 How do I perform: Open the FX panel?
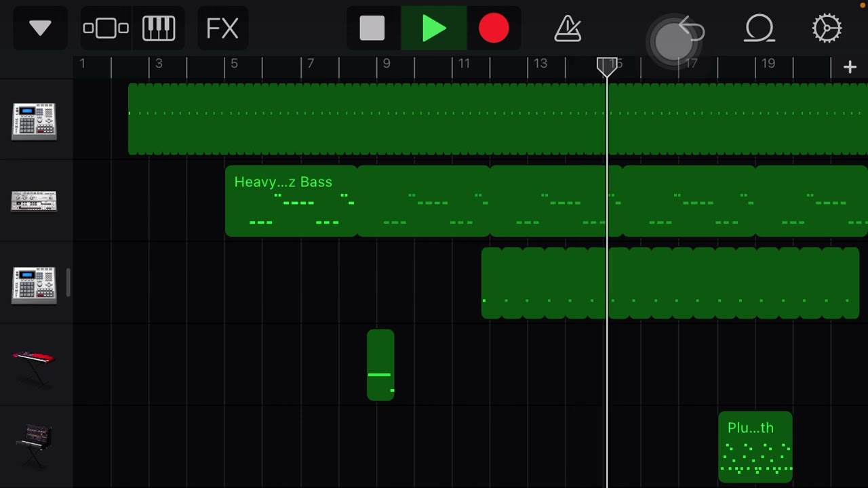click(222, 28)
